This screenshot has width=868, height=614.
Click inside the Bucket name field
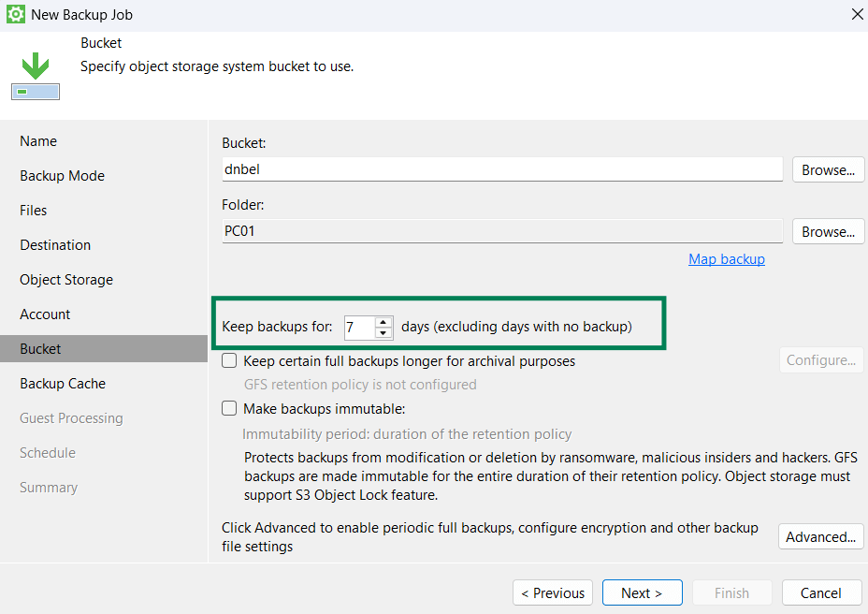pyautogui.click(x=501, y=169)
